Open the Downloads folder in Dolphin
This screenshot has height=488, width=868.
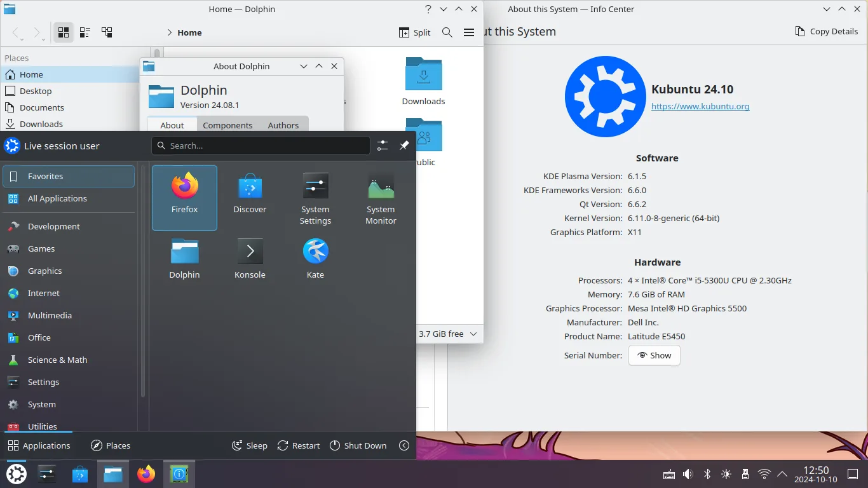(x=423, y=81)
